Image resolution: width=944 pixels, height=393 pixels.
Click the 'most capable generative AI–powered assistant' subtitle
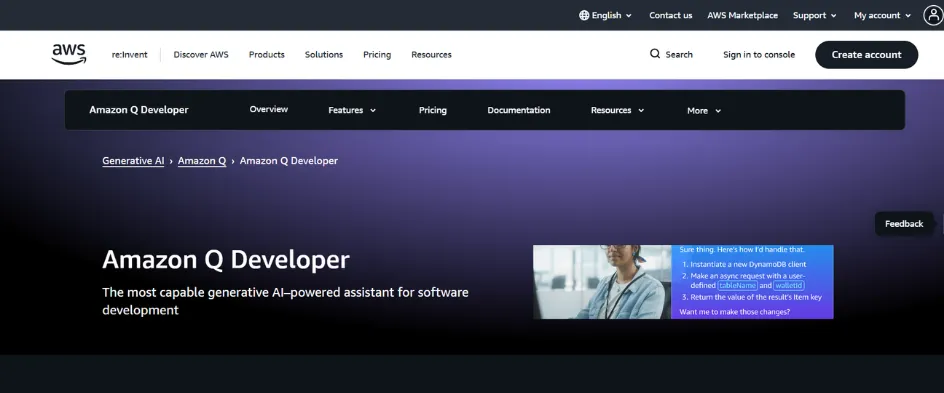pyautogui.click(x=285, y=301)
